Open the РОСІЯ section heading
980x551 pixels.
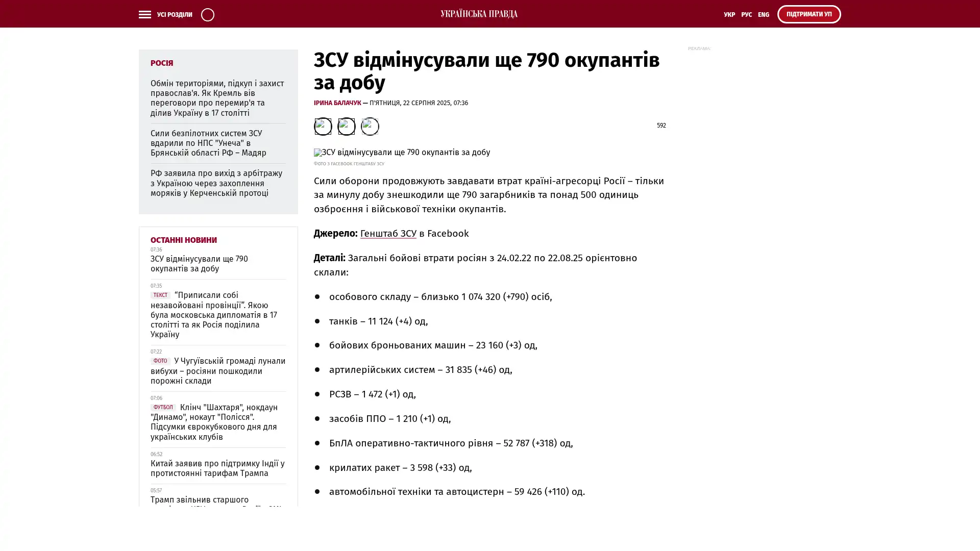click(x=161, y=63)
